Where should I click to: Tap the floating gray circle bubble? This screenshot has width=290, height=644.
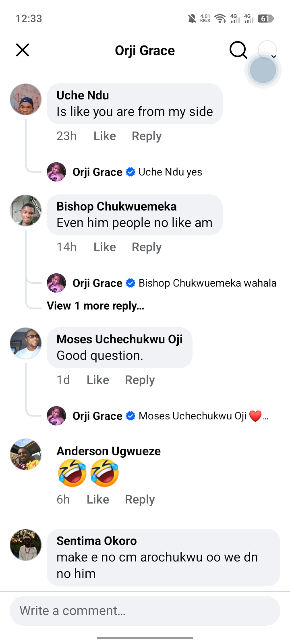[263, 70]
